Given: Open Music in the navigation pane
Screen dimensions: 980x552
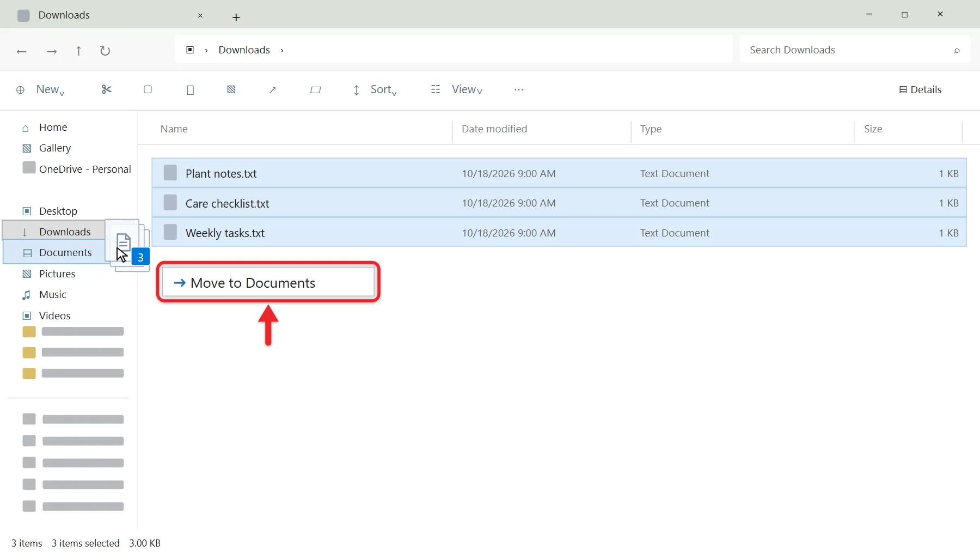Looking at the screenshot, I should [53, 294].
